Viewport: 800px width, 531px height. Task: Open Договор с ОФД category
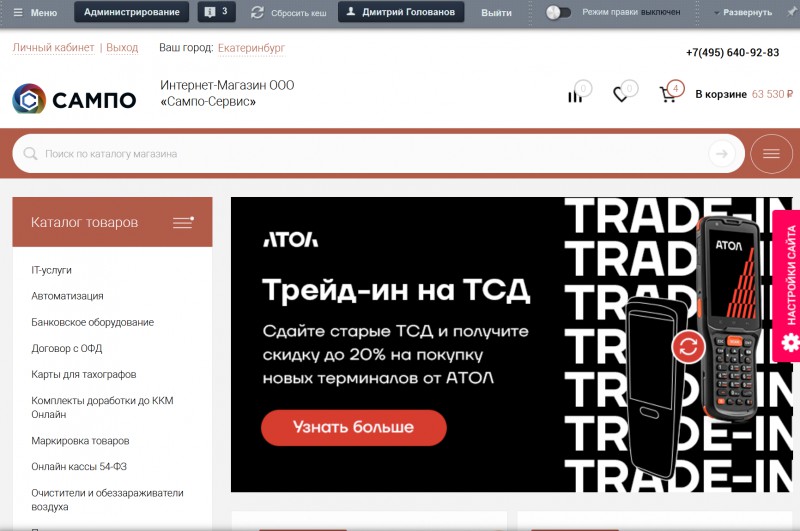click(x=67, y=348)
